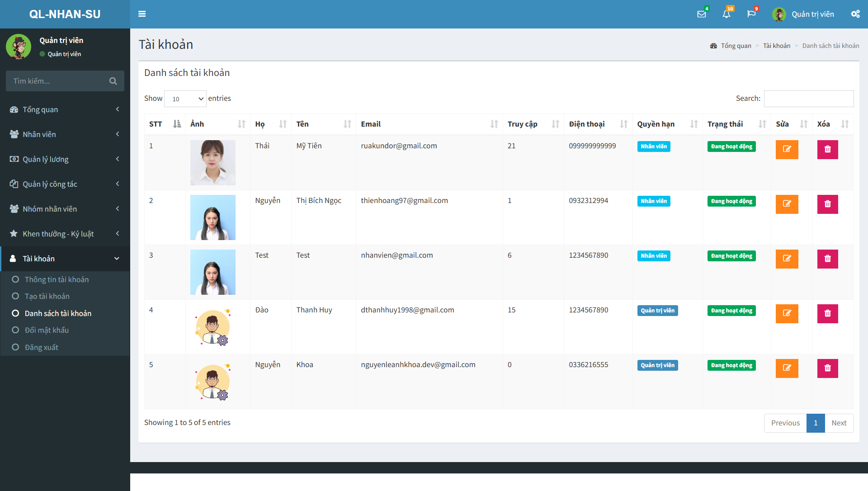
Task: Click Next pagination button
Action: 839,423
